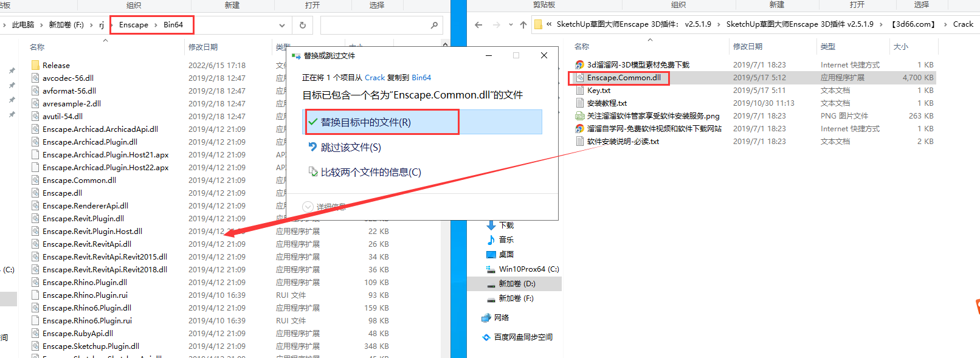Click the folder icon in right window address bar
This screenshot has height=358, width=980.
[x=539, y=24]
